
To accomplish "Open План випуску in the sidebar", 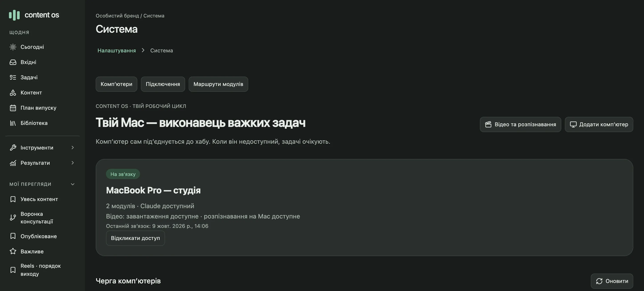I will pos(42,108).
